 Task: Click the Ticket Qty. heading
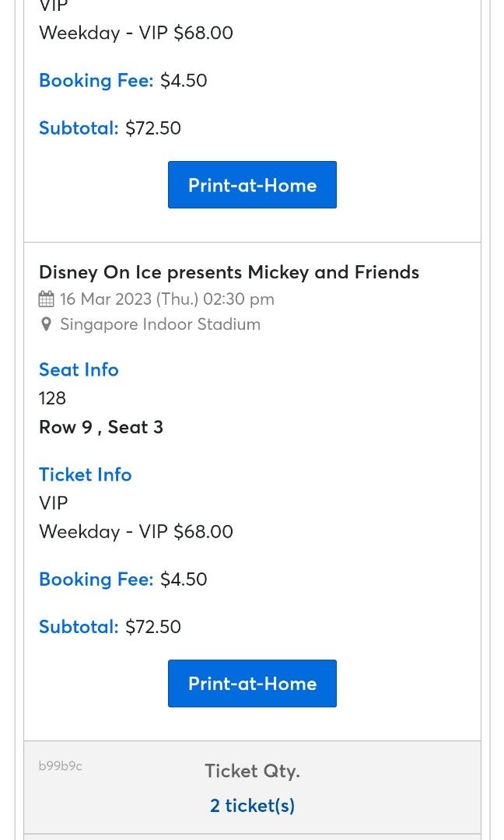tap(252, 770)
